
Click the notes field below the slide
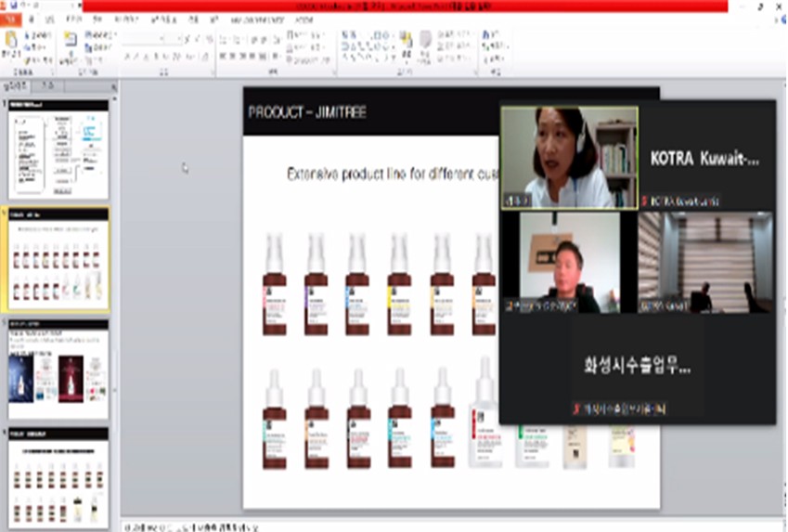coord(452,527)
